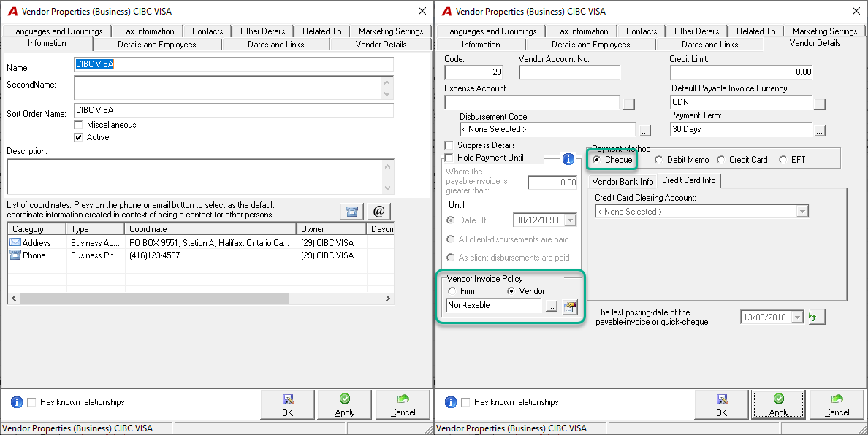This screenshot has height=435, width=868.
Task: Click the red app logo in right title bar
Action: point(446,11)
